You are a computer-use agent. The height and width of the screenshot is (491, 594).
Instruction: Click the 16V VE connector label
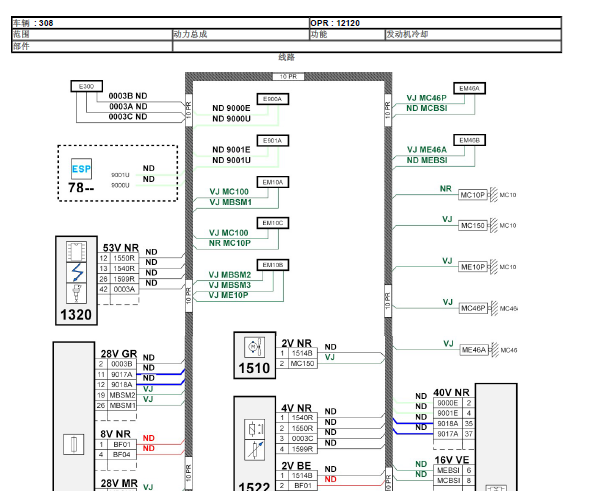pos(452,460)
